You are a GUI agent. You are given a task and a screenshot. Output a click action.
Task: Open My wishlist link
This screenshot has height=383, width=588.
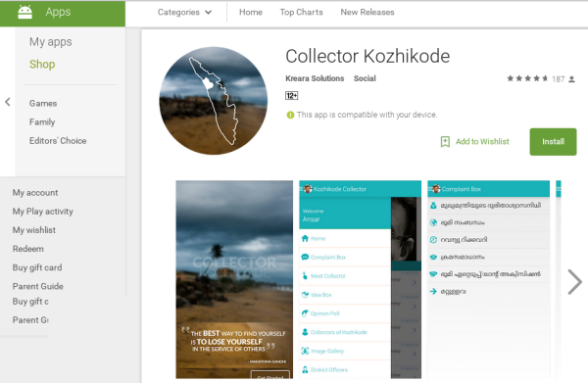coord(34,230)
